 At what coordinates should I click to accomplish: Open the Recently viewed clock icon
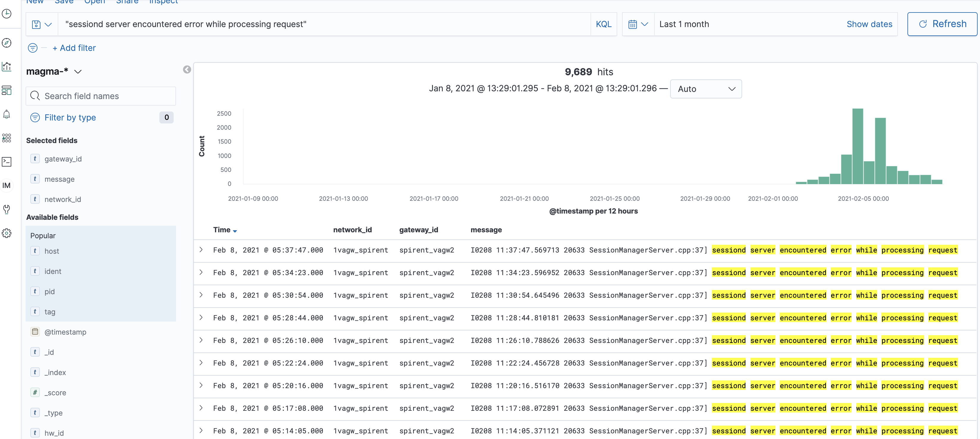(7, 14)
